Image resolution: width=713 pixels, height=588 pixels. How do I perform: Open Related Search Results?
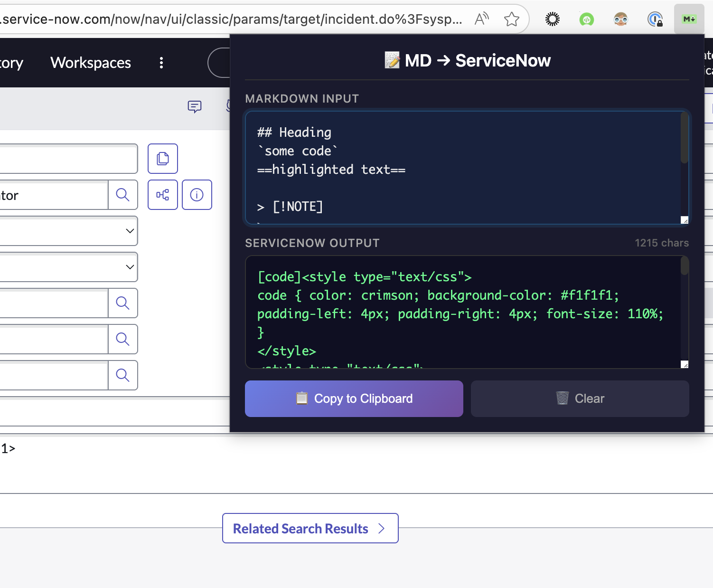310,528
